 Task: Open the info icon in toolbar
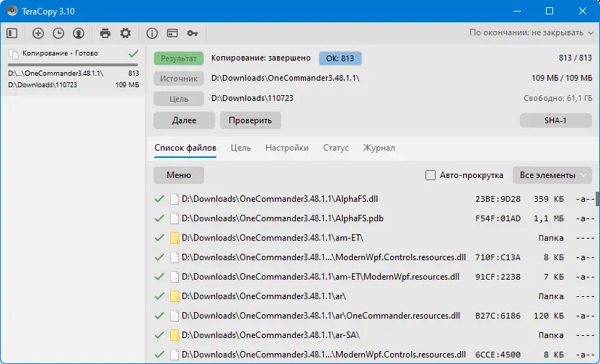point(152,33)
